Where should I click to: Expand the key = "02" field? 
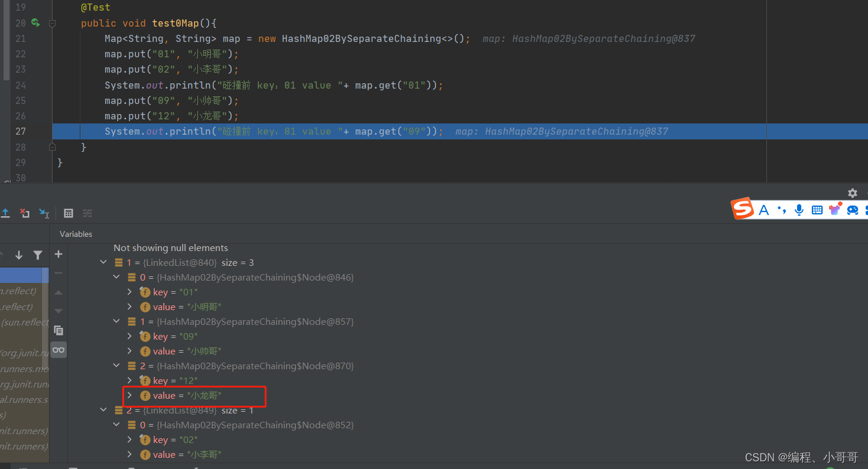[130, 439]
